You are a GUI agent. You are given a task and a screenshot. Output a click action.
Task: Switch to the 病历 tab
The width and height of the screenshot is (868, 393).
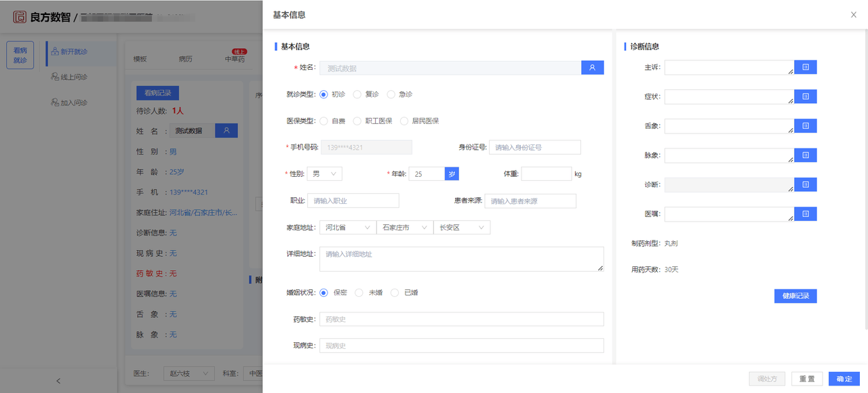click(x=185, y=59)
